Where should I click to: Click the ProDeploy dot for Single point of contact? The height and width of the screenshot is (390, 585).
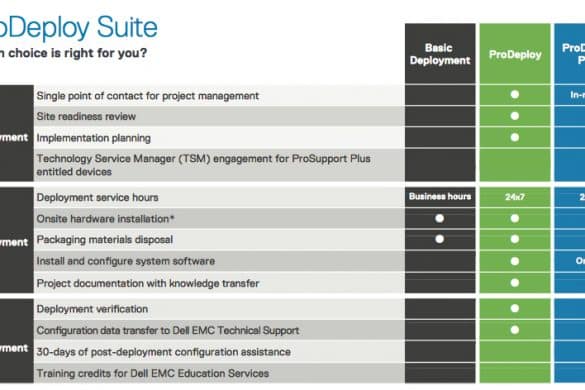[515, 94]
